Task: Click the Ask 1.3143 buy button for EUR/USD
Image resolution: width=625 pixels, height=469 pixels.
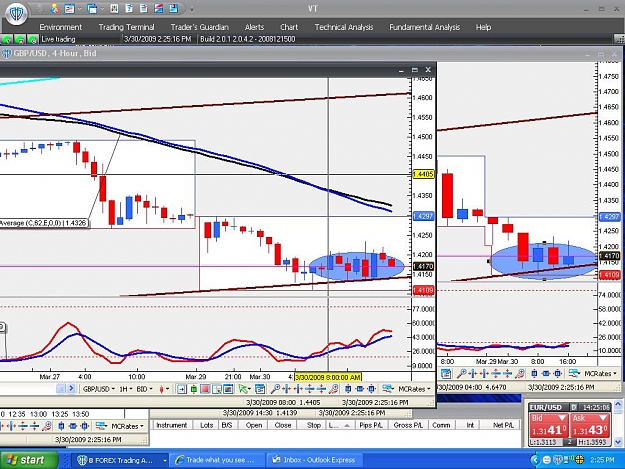Action: [590, 425]
